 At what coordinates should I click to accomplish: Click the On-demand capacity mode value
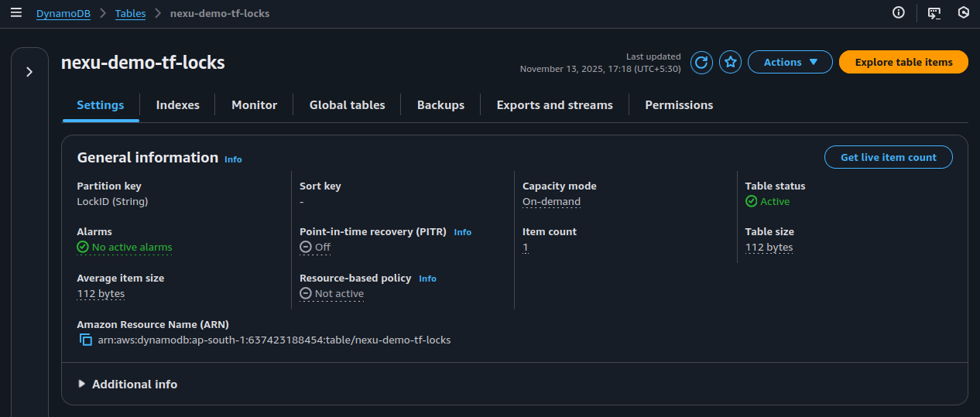[551, 202]
